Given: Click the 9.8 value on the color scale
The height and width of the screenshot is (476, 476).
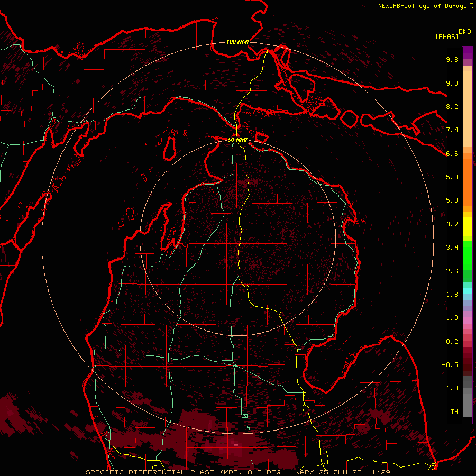Looking at the screenshot, I should pyautogui.click(x=452, y=59).
